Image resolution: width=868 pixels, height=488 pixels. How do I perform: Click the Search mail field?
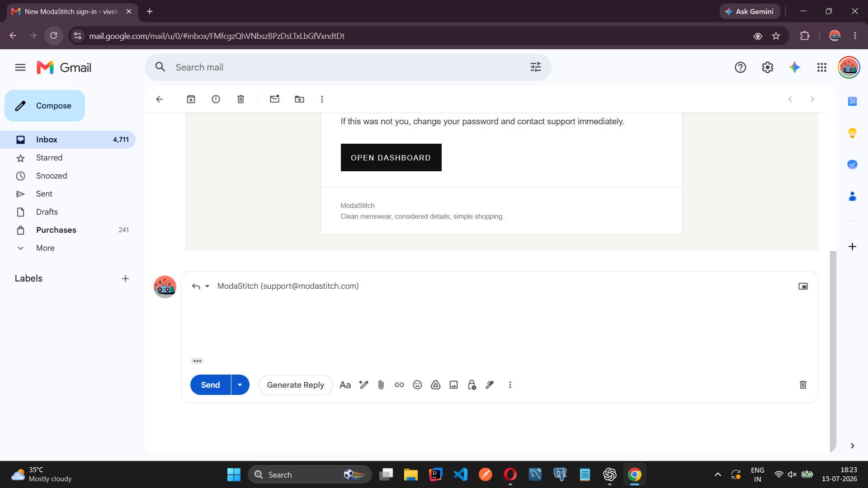[x=348, y=67]
